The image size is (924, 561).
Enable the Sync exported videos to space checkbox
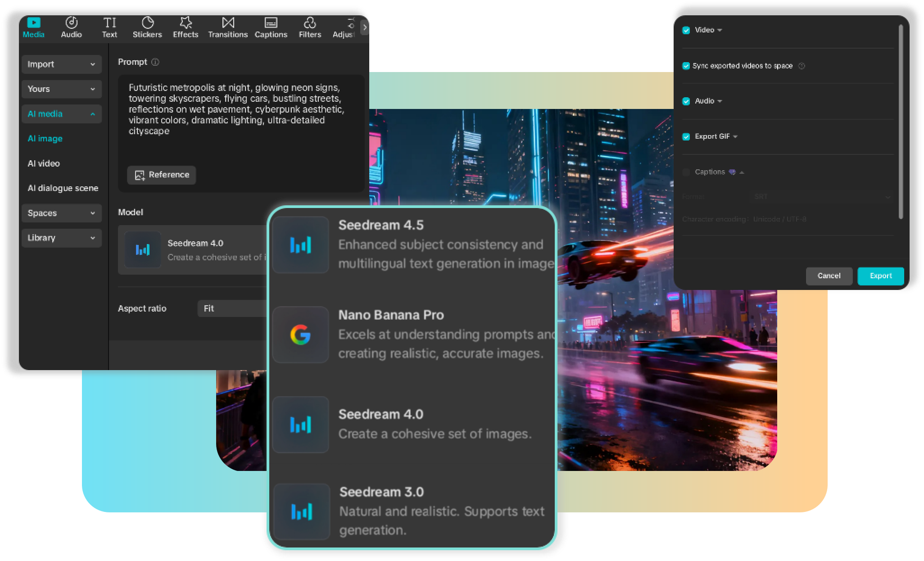coord(686,66)
